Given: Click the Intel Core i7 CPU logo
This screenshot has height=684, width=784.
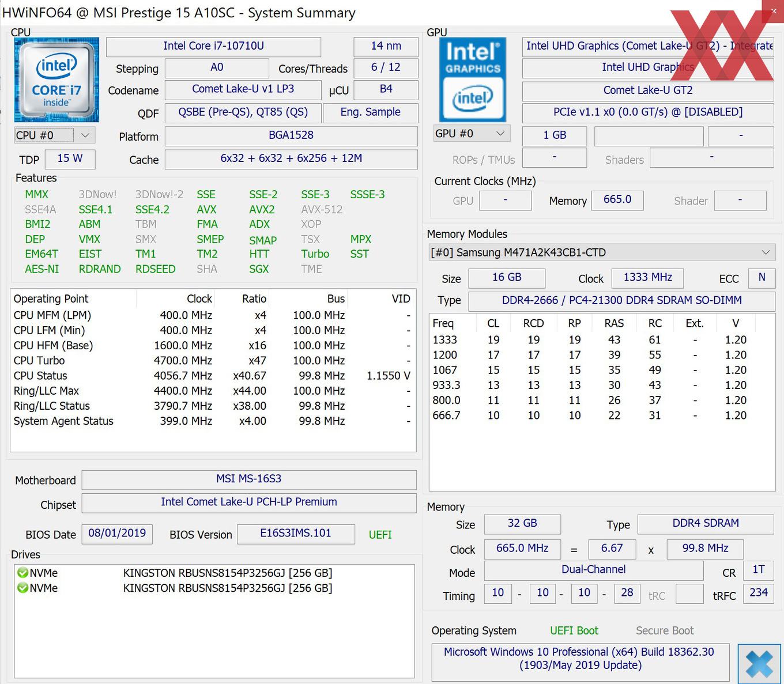Looking at the screenshot, I should click(x=56, y=80).
